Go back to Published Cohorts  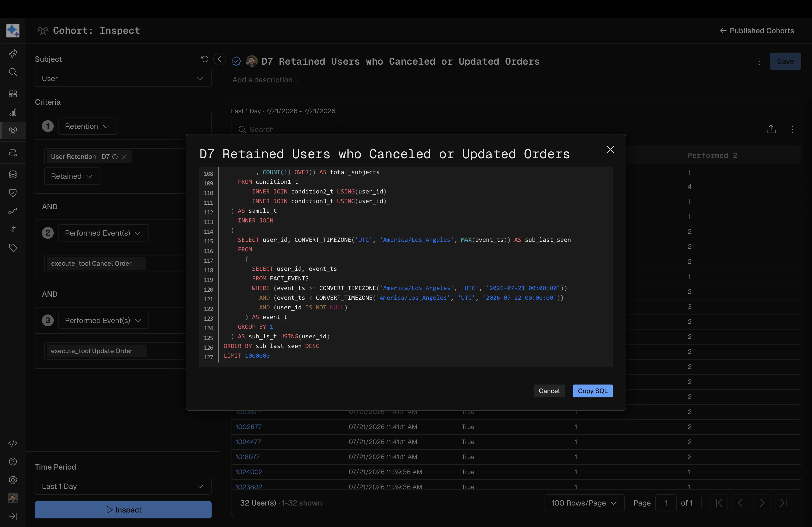click(757, 31)
